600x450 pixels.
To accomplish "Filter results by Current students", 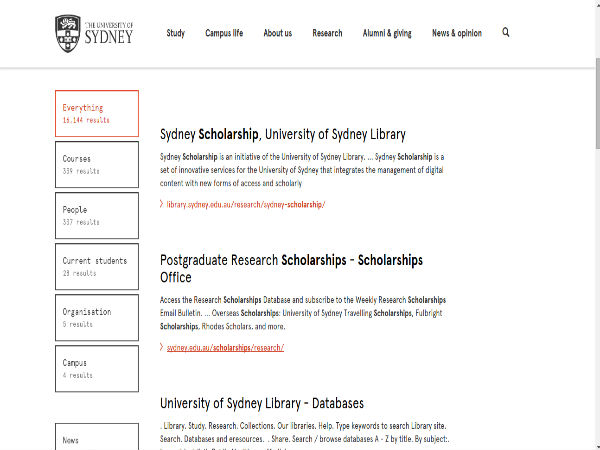I will click(97, 267).
